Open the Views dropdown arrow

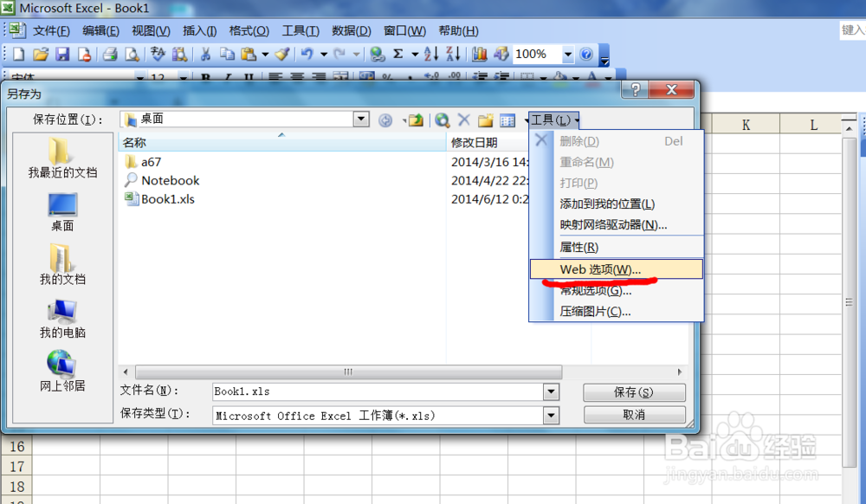pos(527,120)
